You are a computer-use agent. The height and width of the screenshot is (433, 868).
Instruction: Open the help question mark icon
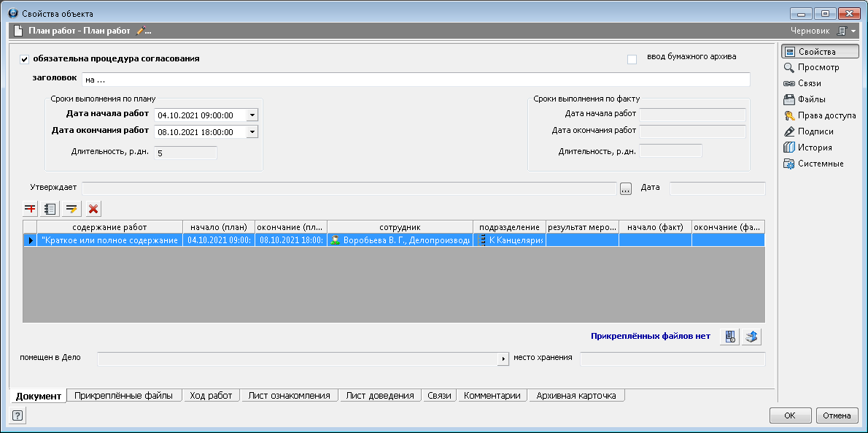click(x=18, y=415)
